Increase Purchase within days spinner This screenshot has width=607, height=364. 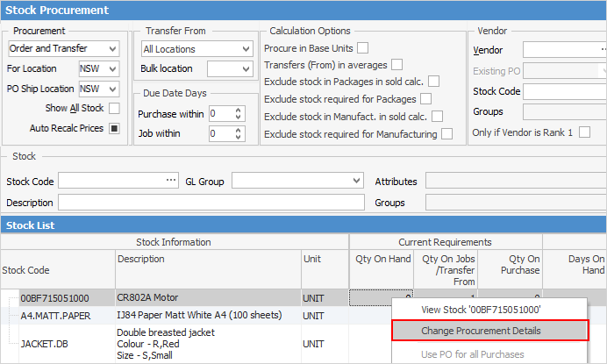[239, 110]
